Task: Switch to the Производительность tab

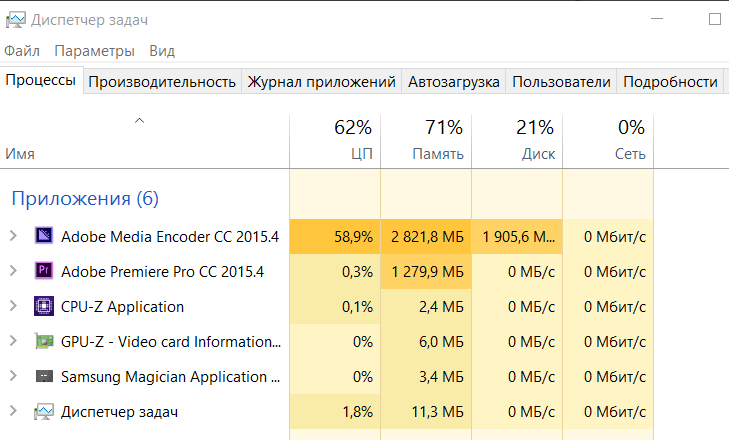Action: [162, 82]
